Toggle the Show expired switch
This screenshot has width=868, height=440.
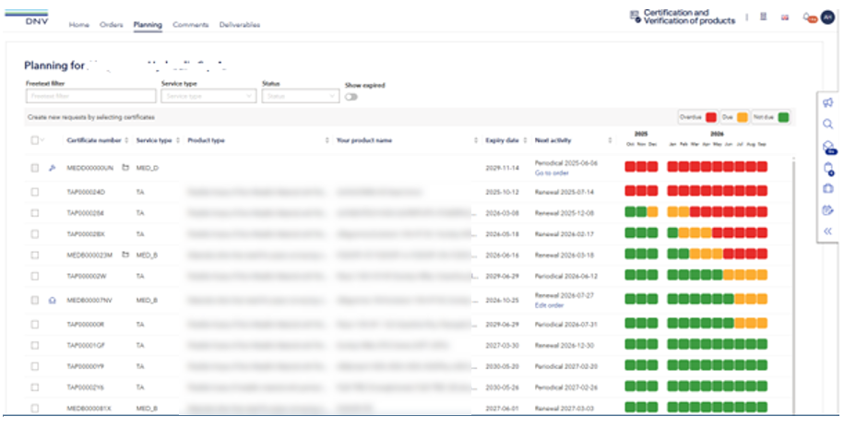[351, 96]
